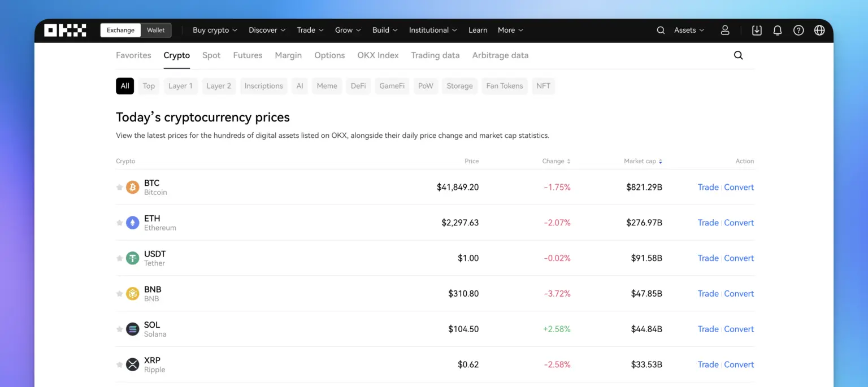Click Trade link for SOL
Image resolution: width=868 pixels, height=387 pixels.
click(x=708, y=329)
